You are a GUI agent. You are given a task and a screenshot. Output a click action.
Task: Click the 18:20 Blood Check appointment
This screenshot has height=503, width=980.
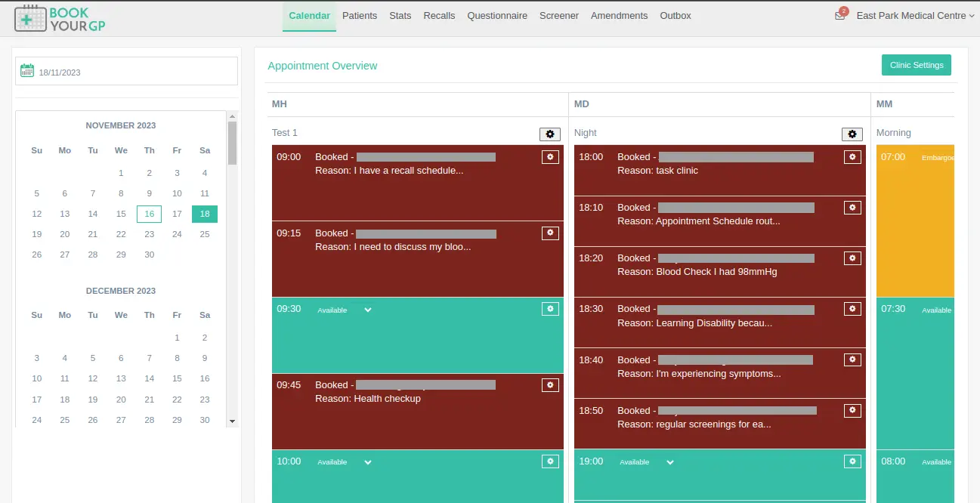pyautogui.click(x=720, y=272)
